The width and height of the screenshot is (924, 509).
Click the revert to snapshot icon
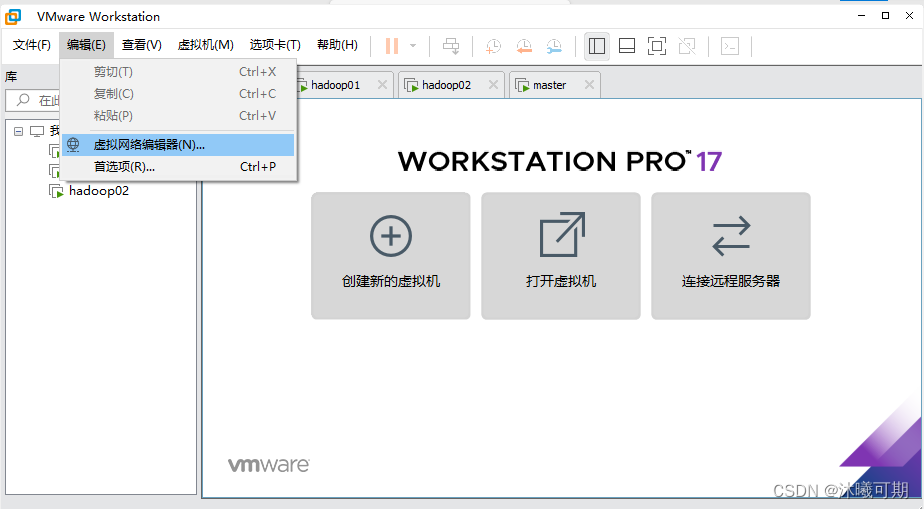point(524,46)
